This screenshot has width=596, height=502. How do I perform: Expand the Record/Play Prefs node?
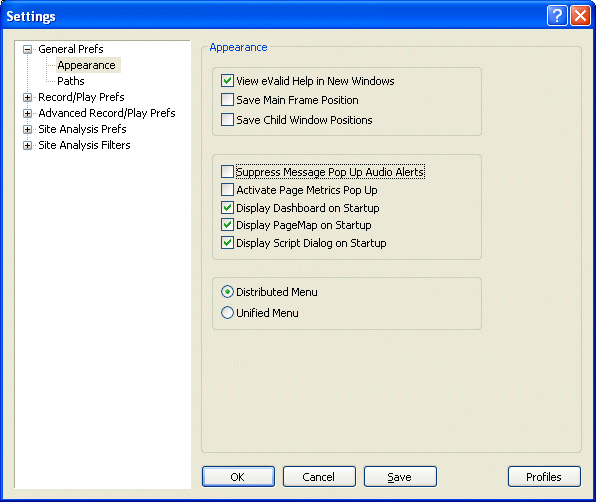tap(27, 97)
